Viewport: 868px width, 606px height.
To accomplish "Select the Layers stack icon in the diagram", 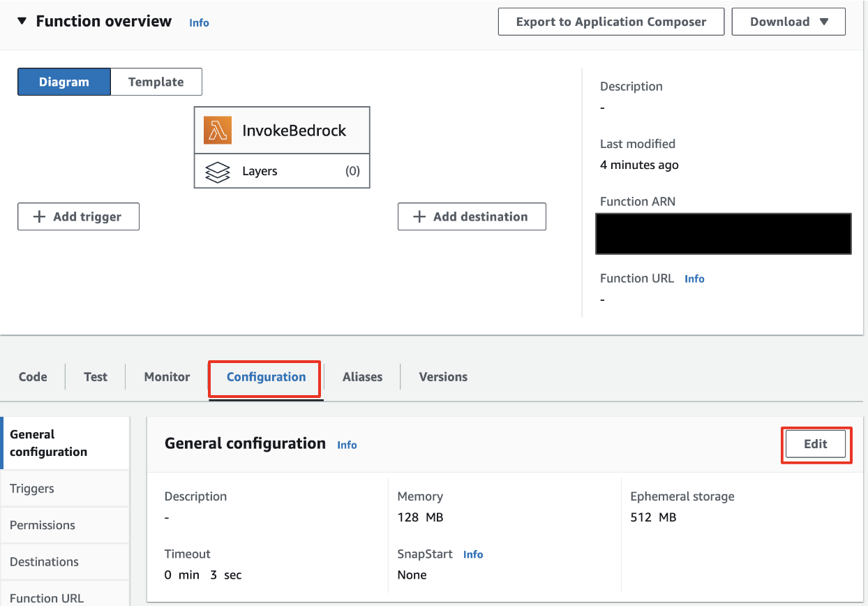I will click(x=216, y=171).
